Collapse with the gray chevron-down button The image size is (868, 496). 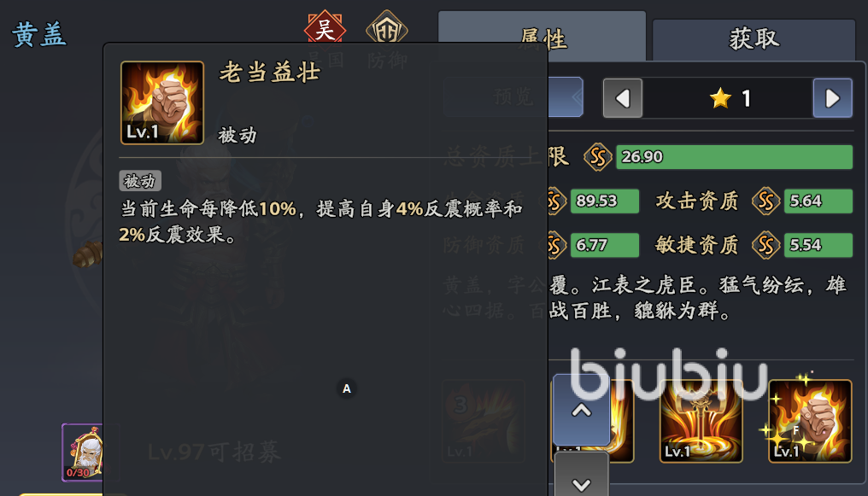581,476
